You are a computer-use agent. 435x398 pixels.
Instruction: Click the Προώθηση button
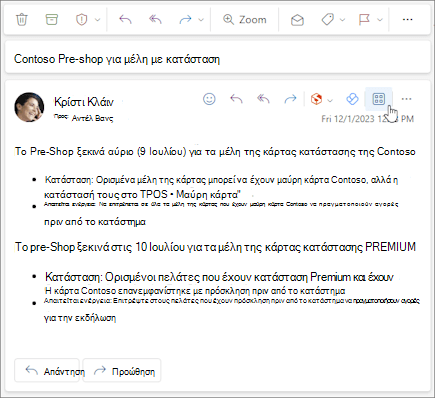pyautogui.click(x=122, y=370)
